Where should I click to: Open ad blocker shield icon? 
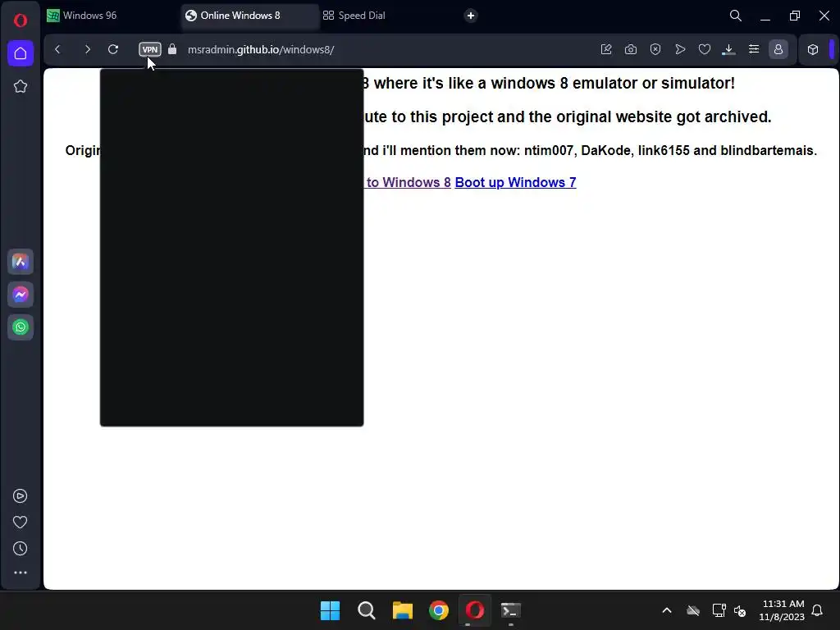pyautogui.click(x=655, y=49)
